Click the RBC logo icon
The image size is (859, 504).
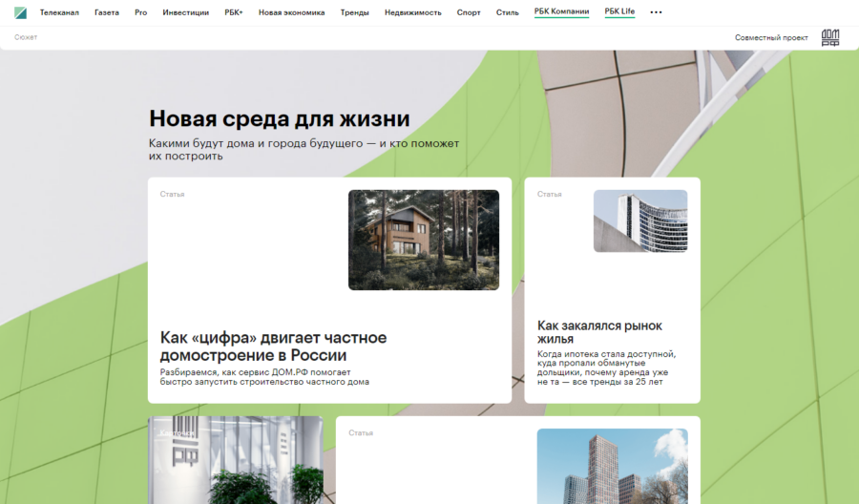[x=20, y=12]
